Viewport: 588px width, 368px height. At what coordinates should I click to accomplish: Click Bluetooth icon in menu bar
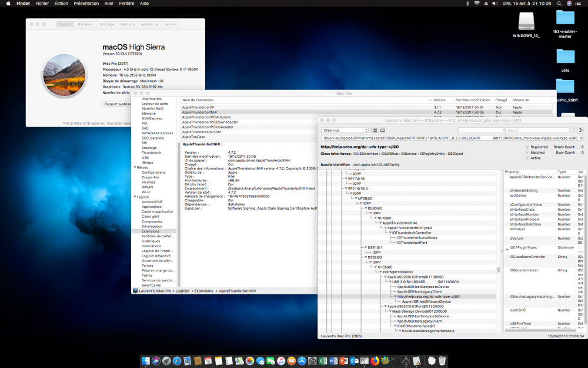click(467, 4)
